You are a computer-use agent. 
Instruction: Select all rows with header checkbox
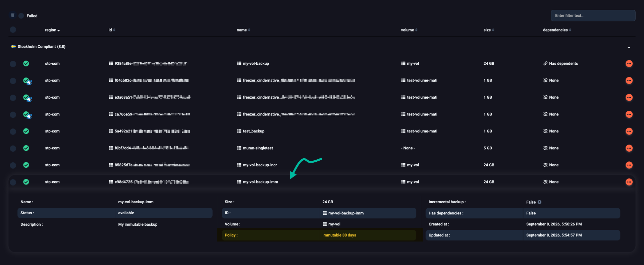pos(13,30)
